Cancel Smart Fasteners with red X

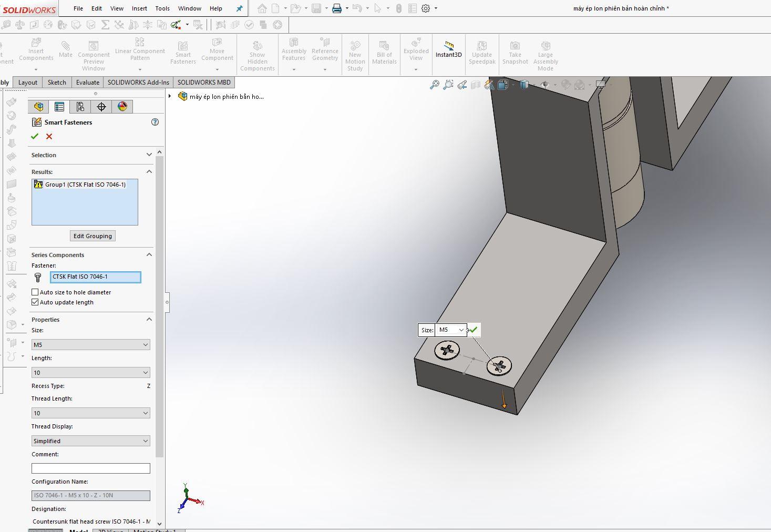pos(49,137)
